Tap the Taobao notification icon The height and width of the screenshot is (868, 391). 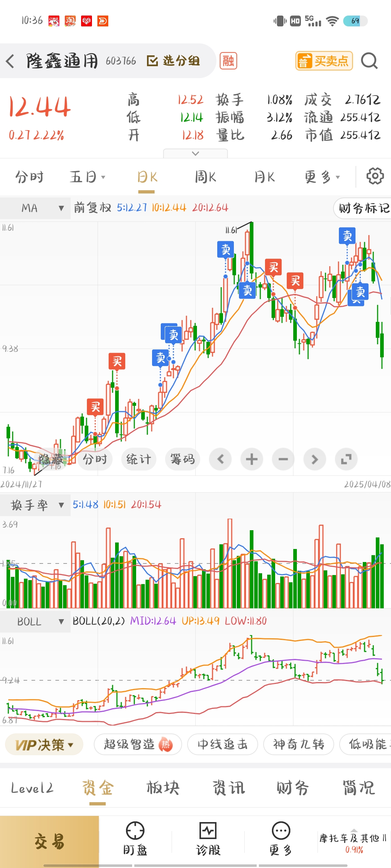tap(70, 21)
